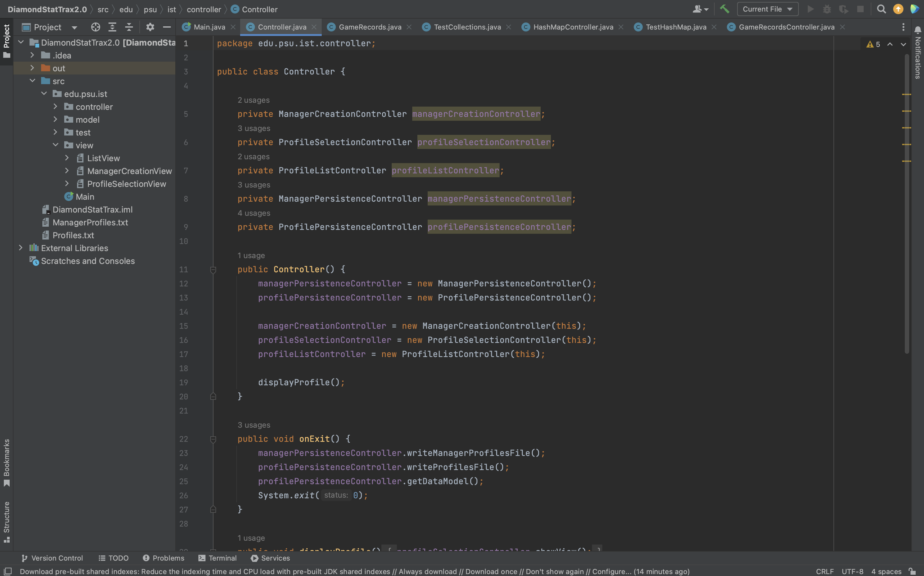Hide the Project panel with the minus icon
The width and height of the screenshot is (924, 576).
coord(167,27)
